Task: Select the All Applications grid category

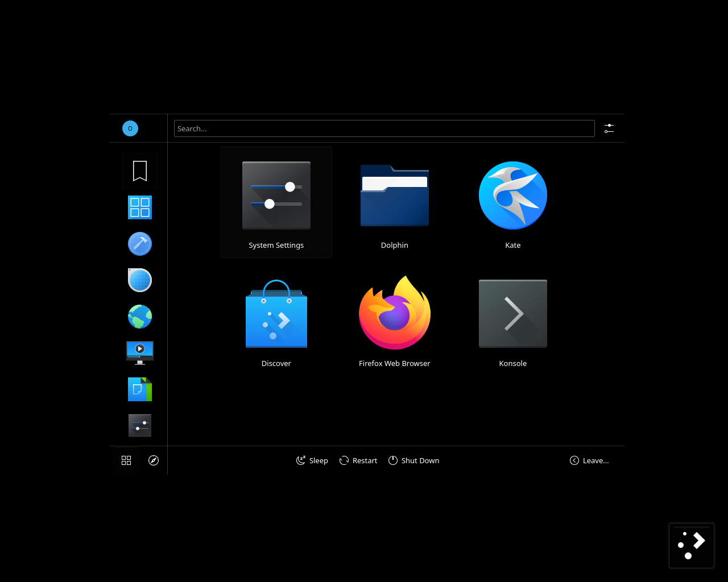Action: pyautogui.click(x=140, y=207)
